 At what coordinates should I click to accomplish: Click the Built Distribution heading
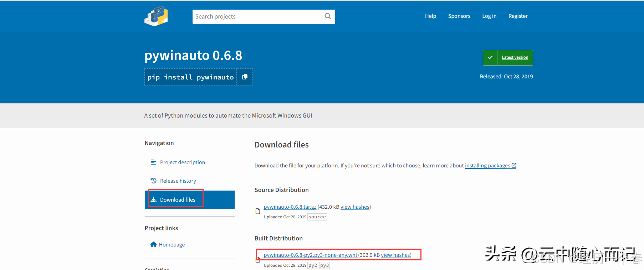(278, 238)
